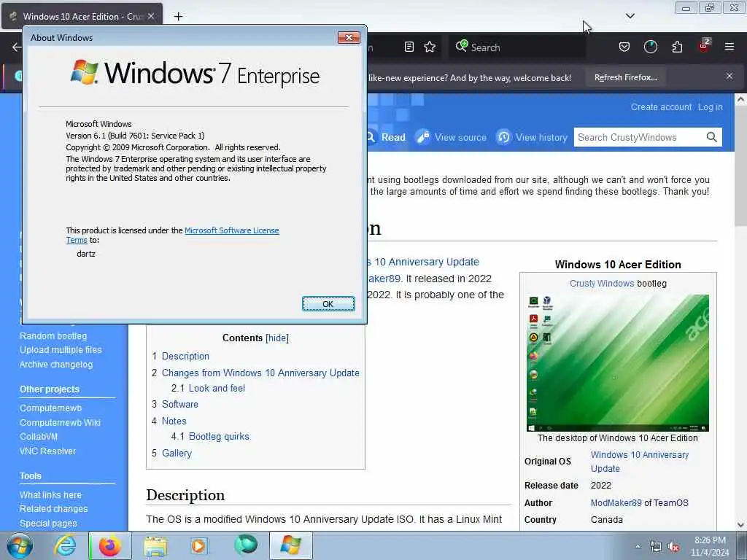Open the Firefox extensions puzzle icon
This screenshot has width=747, height=560.
677,47
